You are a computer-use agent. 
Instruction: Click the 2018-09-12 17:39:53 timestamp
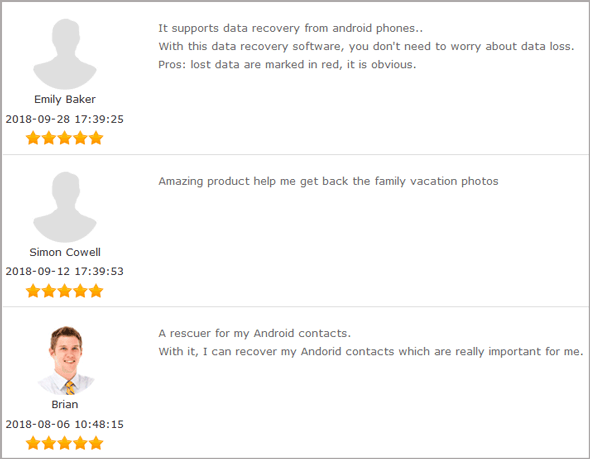pyautogui.click(x=64, y=271)
